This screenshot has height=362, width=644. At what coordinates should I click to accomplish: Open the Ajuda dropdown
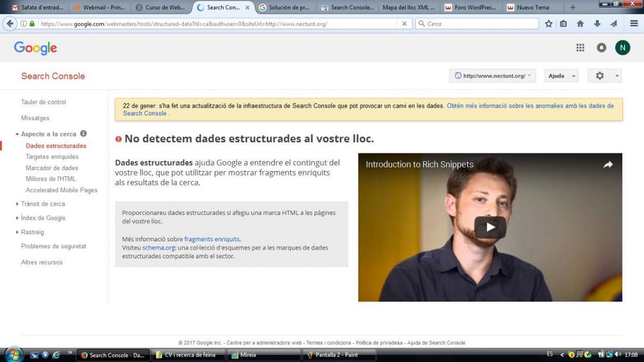click(x=561, y=76)
